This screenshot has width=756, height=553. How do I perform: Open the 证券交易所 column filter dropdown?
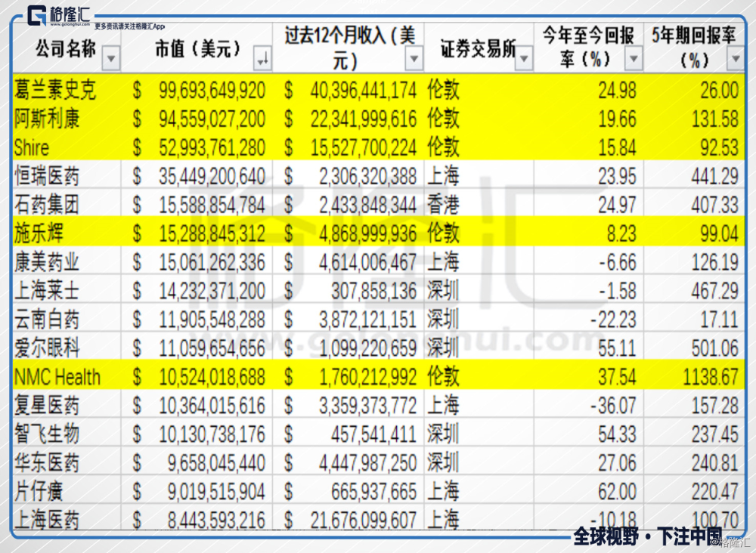pyautogui.click(x=524, y=58)
